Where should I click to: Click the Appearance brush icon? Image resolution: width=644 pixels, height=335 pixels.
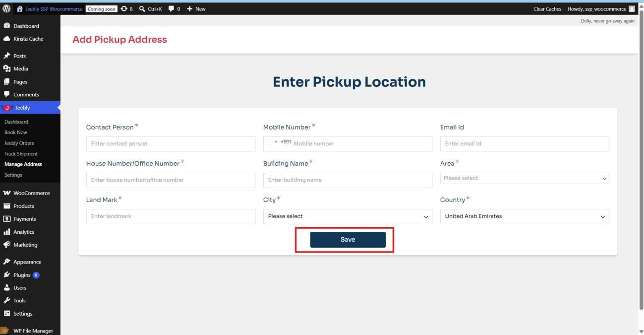tap(7, 262)
